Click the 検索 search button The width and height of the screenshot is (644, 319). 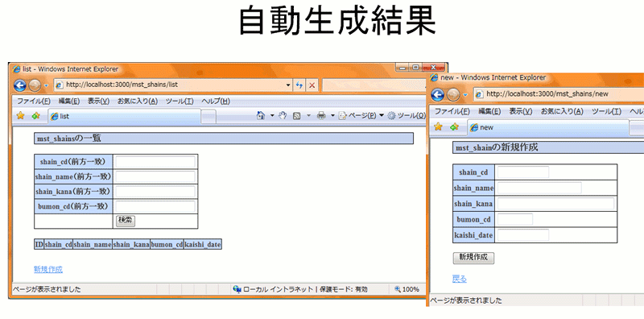(126, 220)
